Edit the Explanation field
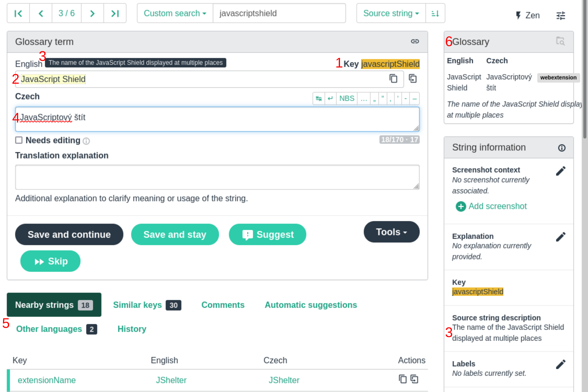The width and height of the screenshot is (588, 392). pos(561,237)
